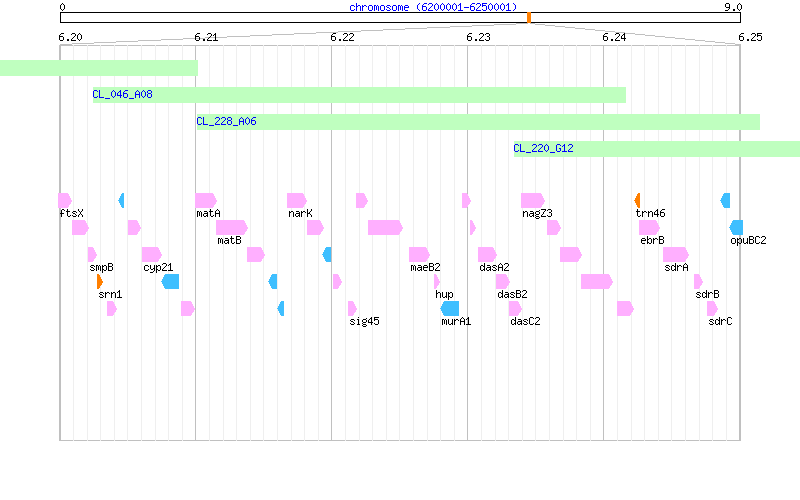Click the orange srn1 RNA marker
The height and width of the screenshot is (500, 800).
pos(100,281)
